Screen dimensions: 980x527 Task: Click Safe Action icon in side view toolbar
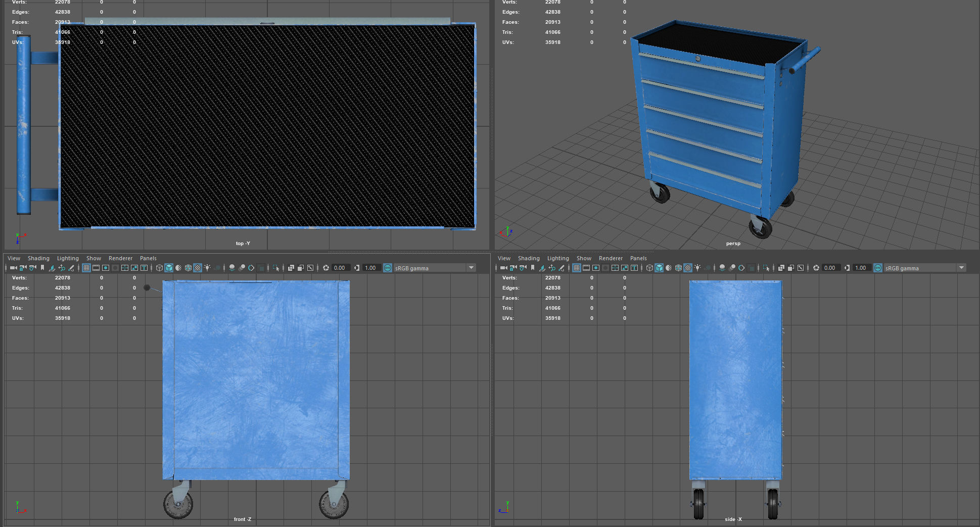click(x=625, y=268)
